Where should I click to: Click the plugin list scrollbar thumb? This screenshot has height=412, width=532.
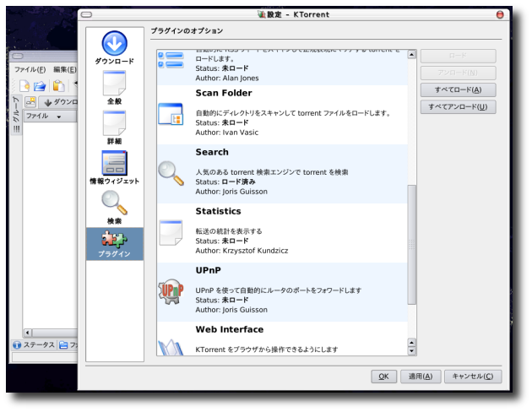tap(411, 245)
